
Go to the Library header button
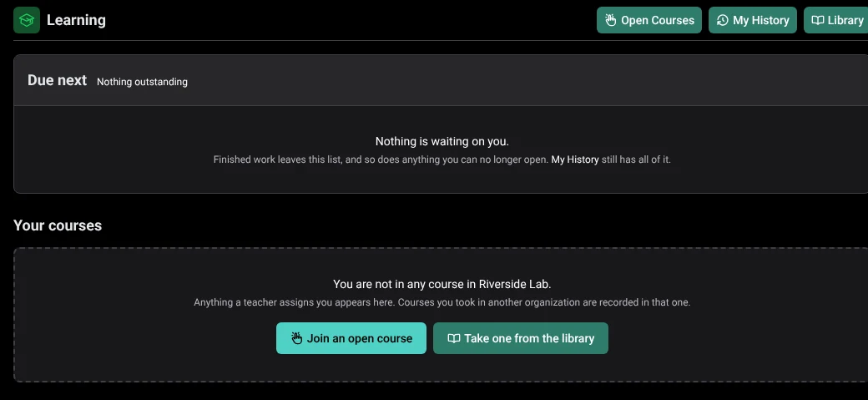pos(836,20)
